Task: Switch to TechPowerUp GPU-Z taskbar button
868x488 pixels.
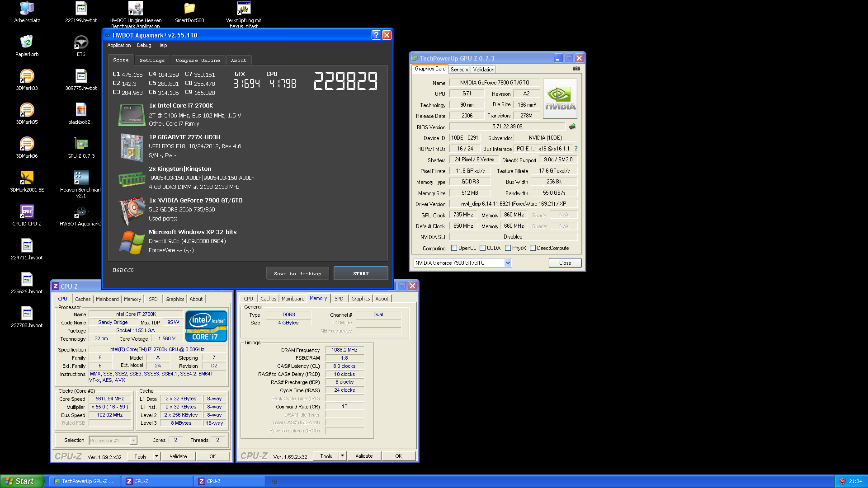Action: point(85,481)
